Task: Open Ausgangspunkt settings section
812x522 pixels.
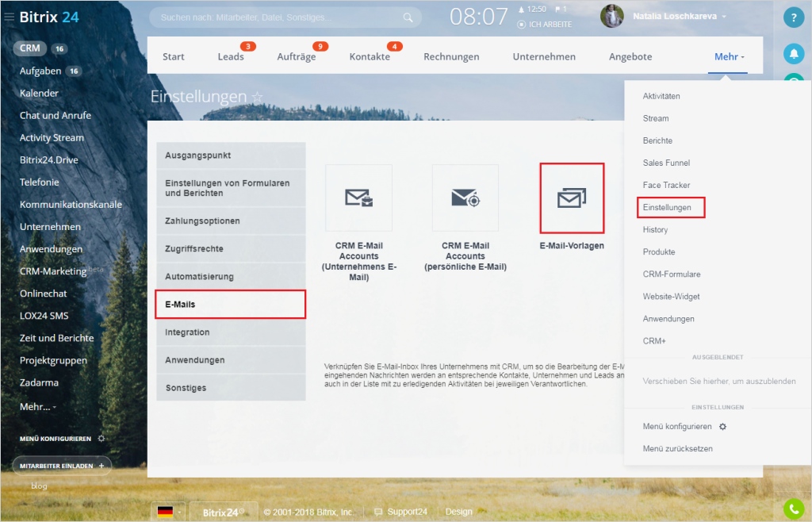Action: coord(231,155)
